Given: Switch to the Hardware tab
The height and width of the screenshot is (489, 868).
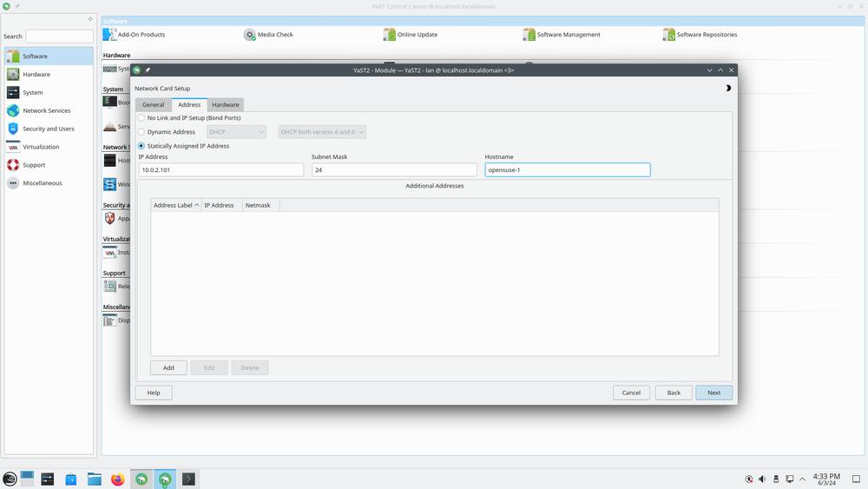Looking at the screenshot, I should [226, 104].
